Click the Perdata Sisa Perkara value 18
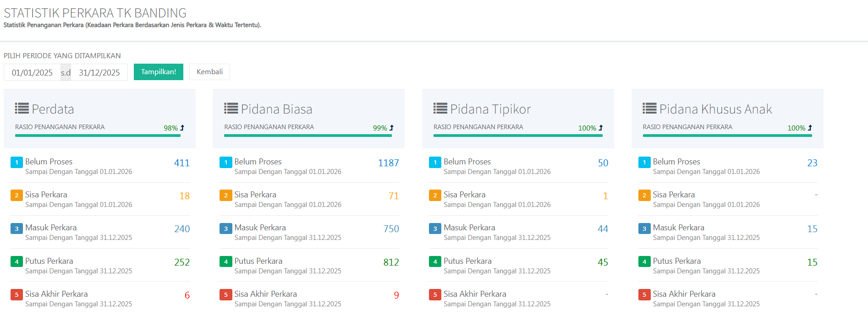868x321 pixels. (184, 196)
